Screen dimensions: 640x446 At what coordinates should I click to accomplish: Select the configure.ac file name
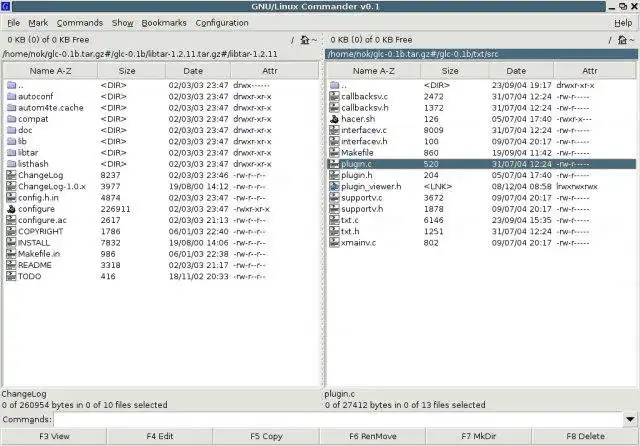42,220
